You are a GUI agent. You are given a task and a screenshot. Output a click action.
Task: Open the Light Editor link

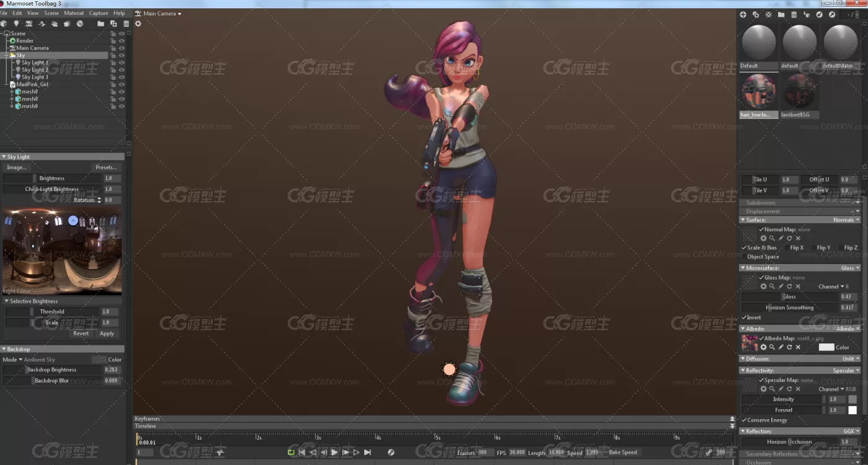pyautogui.click(x=17, y=291)
